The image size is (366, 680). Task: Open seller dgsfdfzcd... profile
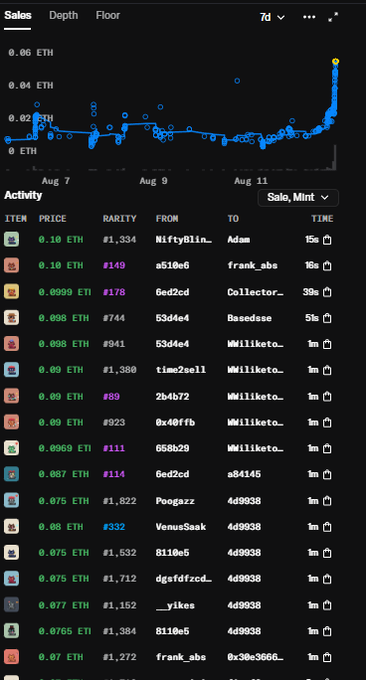tap(184, 579)
